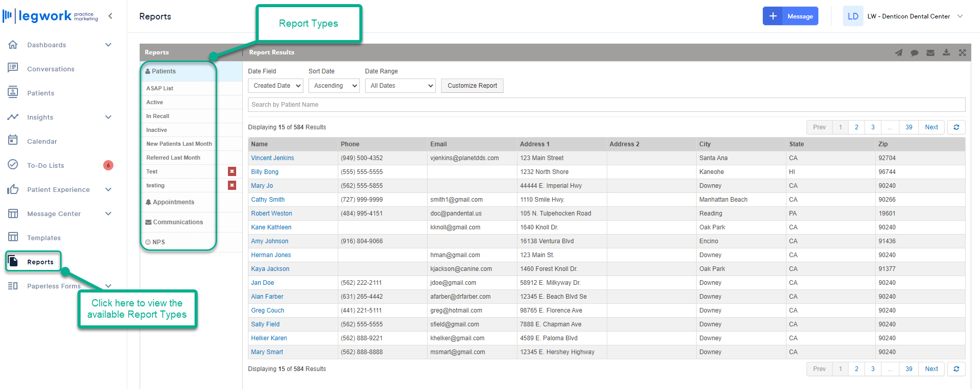This screenshot has height=389, width=980.
Task: Open the Date Range All Dates dropdown
Action: (400, 86)
